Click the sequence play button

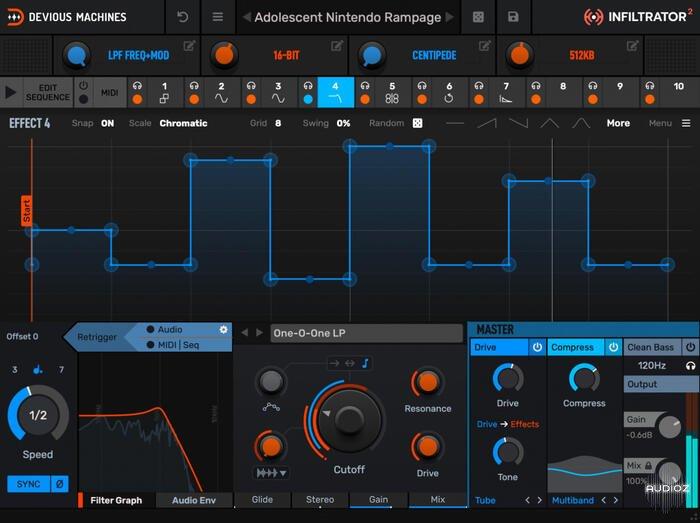[x=10, y=92]
